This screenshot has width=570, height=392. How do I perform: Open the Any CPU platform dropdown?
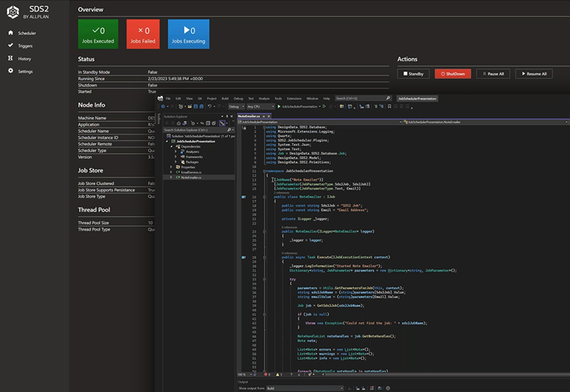click(261, 106)
